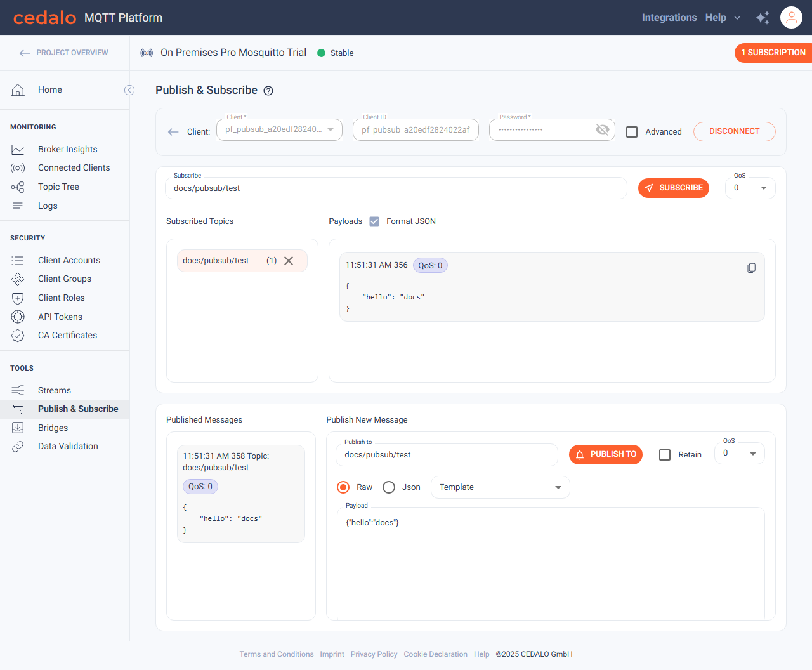Click the QoS: 0 badge in published message
Viewport: 812px width, 670px height.
(200, 487)
